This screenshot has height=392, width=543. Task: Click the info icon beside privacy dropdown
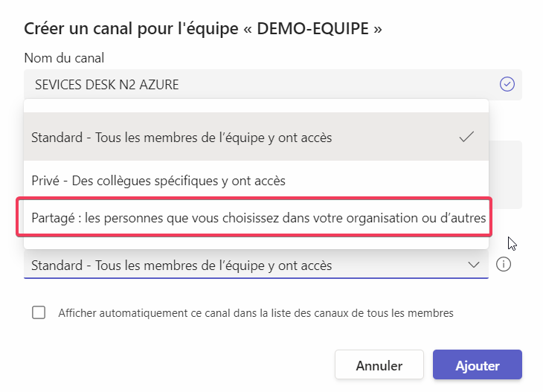504,265
